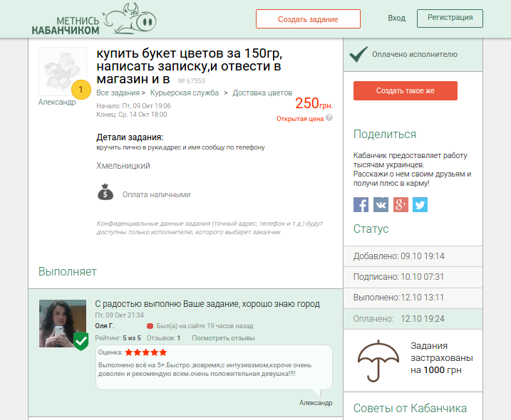The height and width of the screenshot is (420, 511).
Task: Click Посмотреть отзывы link
Action: pos(223,338)
